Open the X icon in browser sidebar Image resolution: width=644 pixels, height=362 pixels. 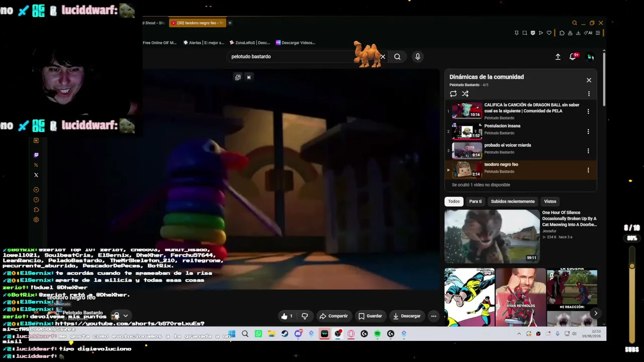36,175
